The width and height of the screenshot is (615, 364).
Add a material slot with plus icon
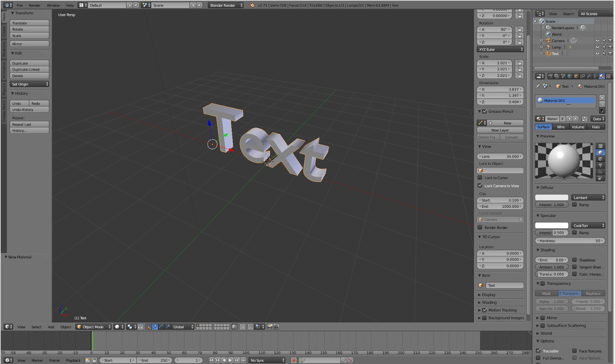coord(602,98)
